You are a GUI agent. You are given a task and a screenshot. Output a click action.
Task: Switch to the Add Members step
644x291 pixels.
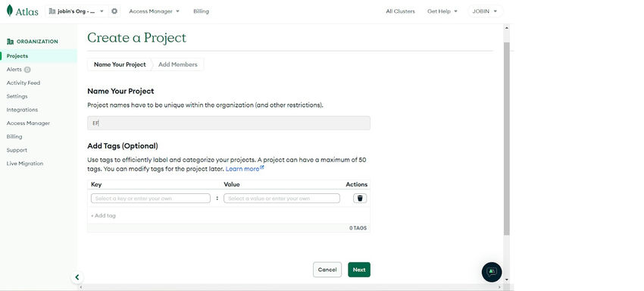coord(178,64)
